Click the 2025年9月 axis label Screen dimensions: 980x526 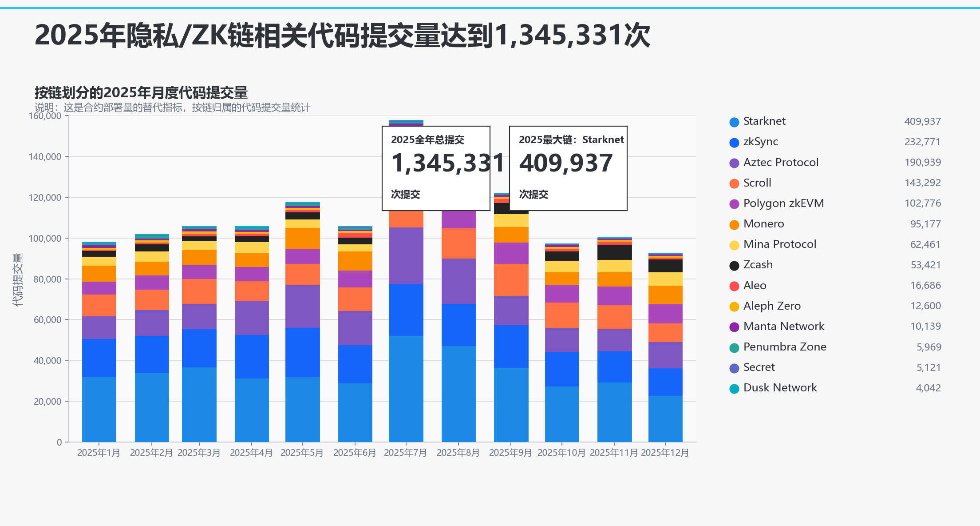coord(510,453)
